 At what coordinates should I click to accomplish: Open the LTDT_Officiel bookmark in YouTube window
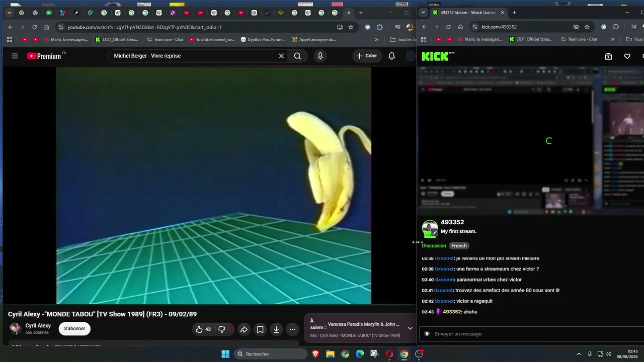pos(116,39)
